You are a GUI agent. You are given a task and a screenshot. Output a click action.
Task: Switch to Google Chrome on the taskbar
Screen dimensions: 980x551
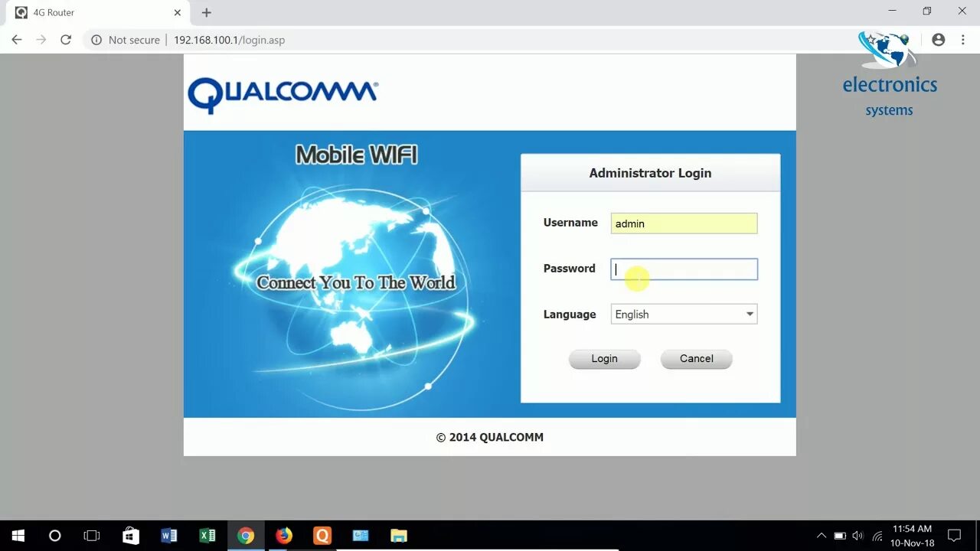point(246,536)
